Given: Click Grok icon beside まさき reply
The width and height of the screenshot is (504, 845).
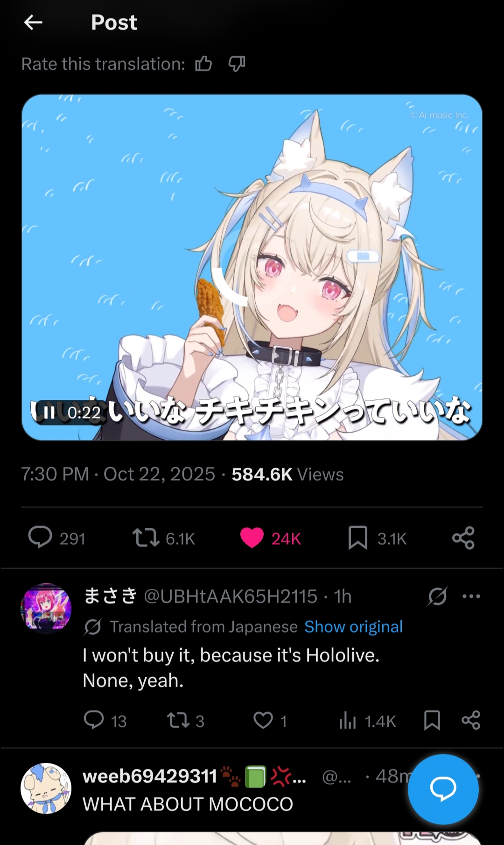Looking at the screenshot, I should click(x=438, y=596).
